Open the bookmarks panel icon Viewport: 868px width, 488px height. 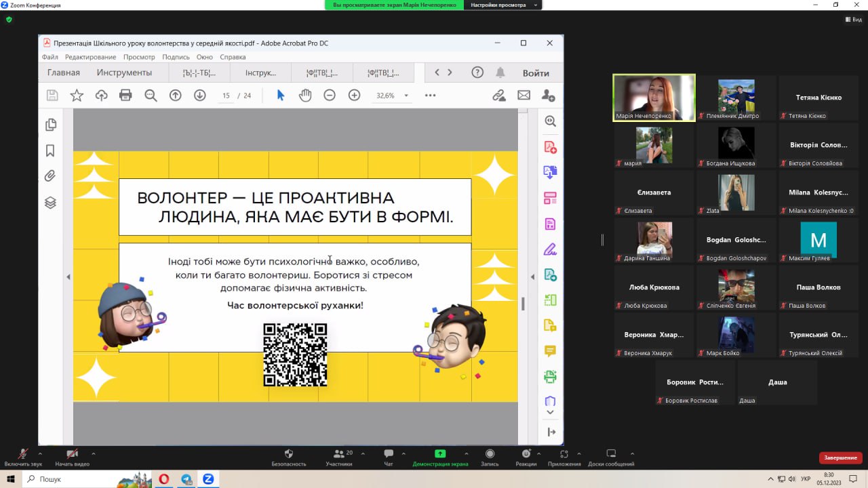(50, 150)
